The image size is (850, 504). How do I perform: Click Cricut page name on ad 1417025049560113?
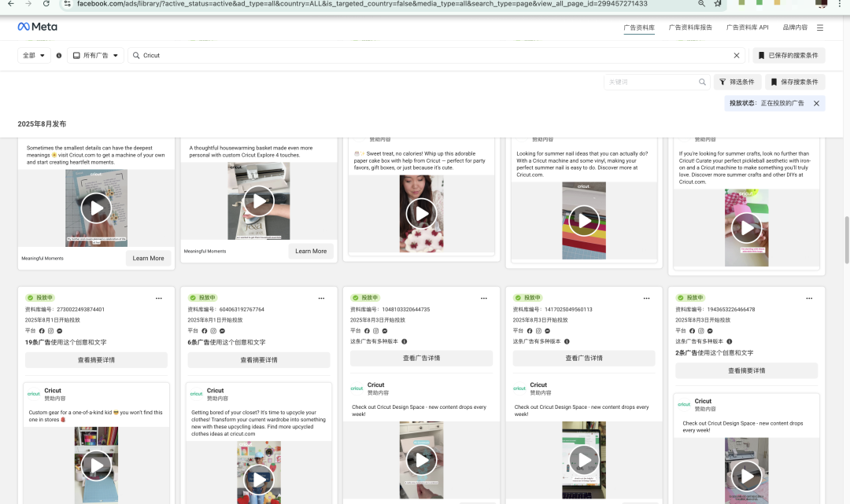click(x=538, y=385)
